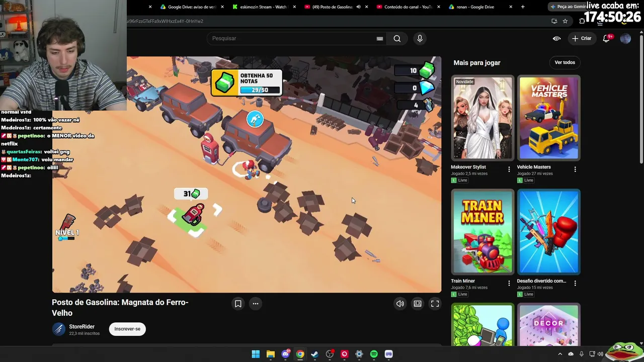
Task: Click the Vehicle Masters title text
Action: pos(534,167)
